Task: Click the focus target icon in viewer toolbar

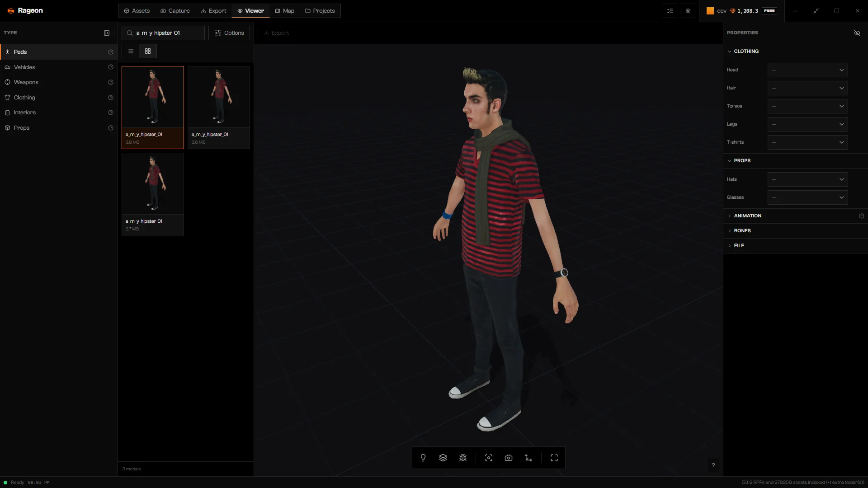Action: tap(489, 458)
